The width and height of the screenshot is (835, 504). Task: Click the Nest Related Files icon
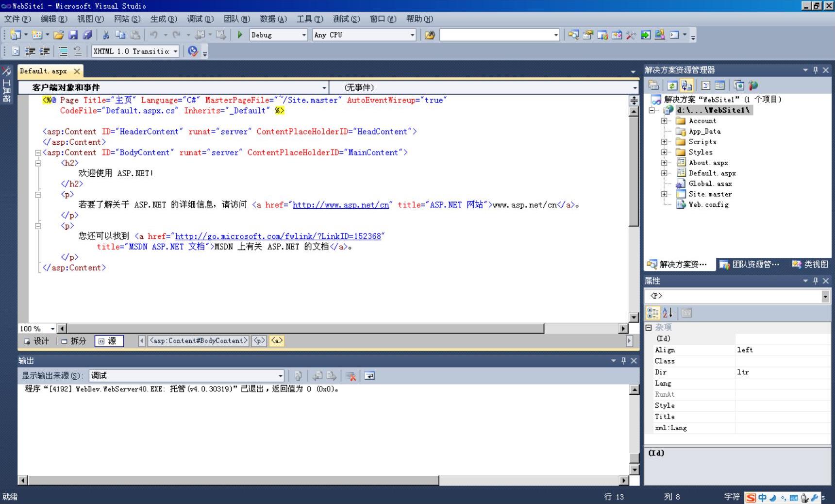(x=686, y=85)
